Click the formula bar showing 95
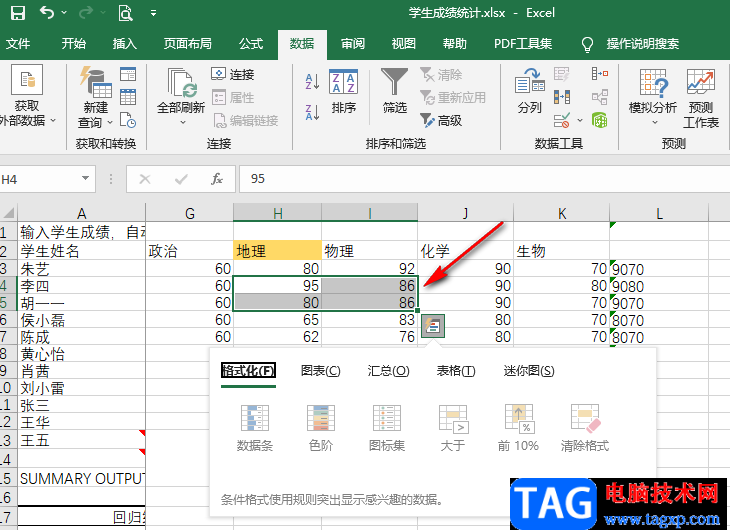This screenshot has width=730, height=530. 484,179
